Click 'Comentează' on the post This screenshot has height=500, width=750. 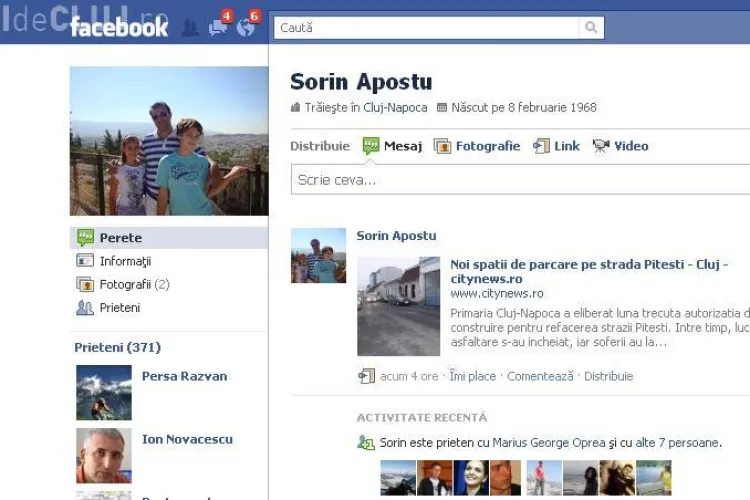click(x=540, y=376)
